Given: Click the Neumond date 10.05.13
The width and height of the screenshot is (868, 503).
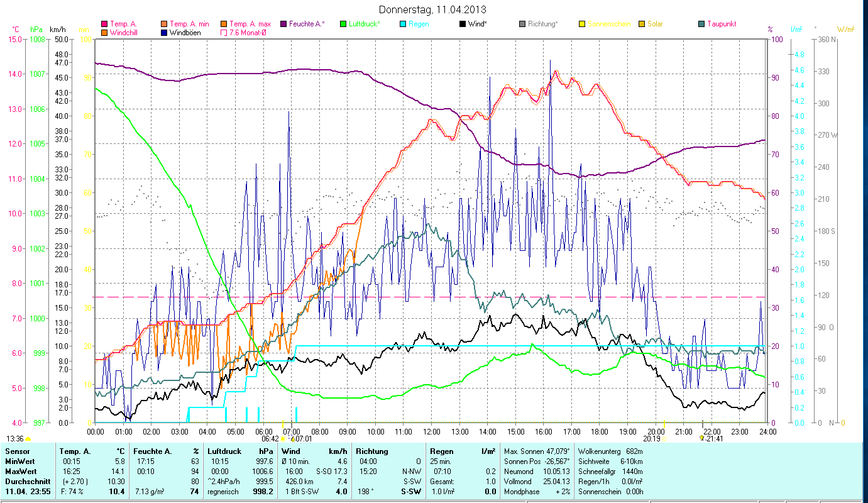Looking at the screenshot, I should tap(556, 471).
